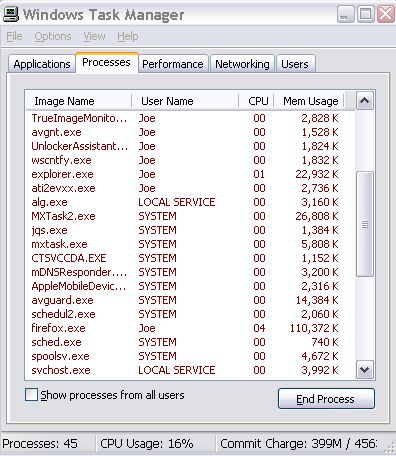
Task: Sort by User Name column header
Action: 185,101
